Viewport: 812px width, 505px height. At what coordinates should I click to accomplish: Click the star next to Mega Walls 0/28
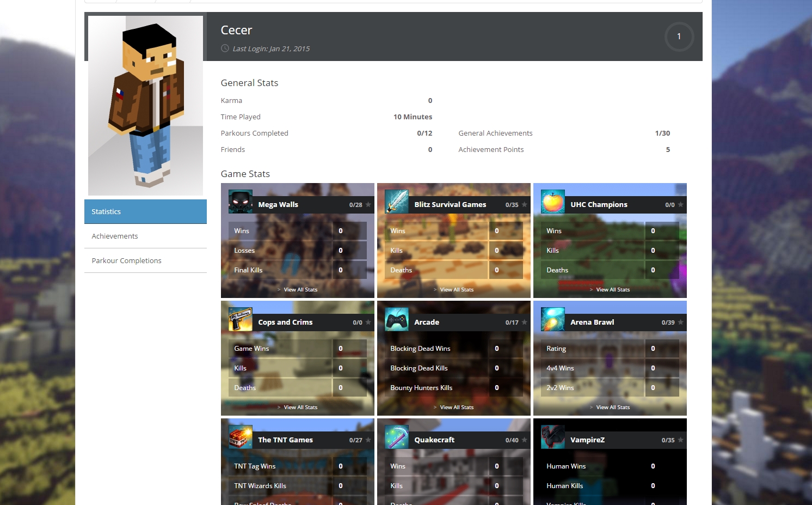click(x=368, y=205)
